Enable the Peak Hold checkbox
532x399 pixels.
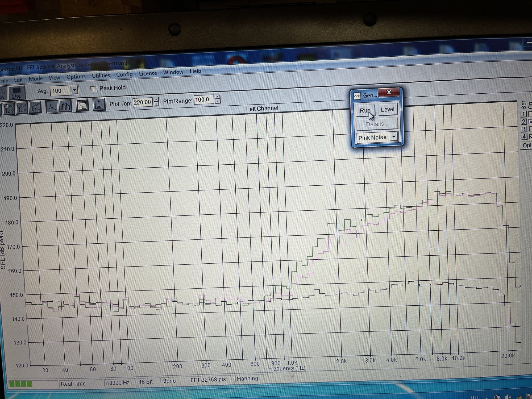93,89
